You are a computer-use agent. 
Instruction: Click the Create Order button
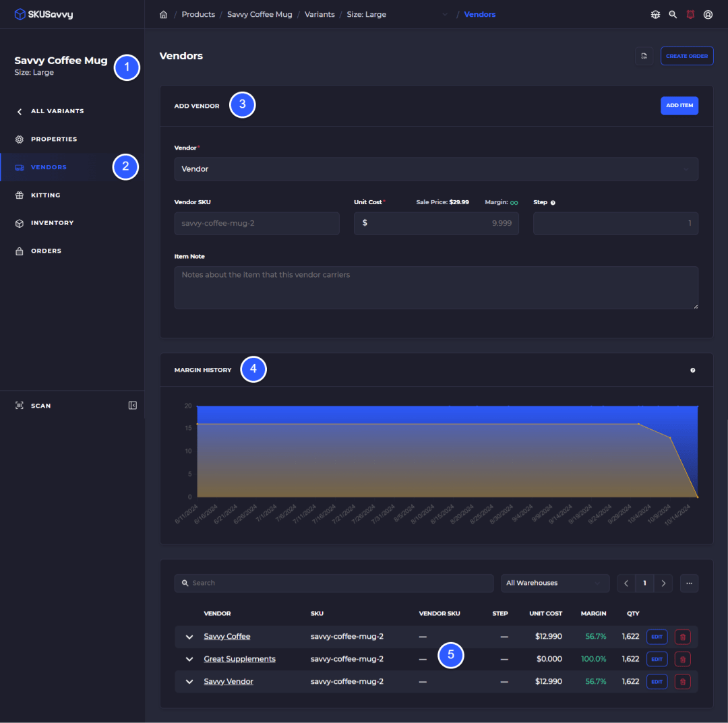(x=687, y=56)
